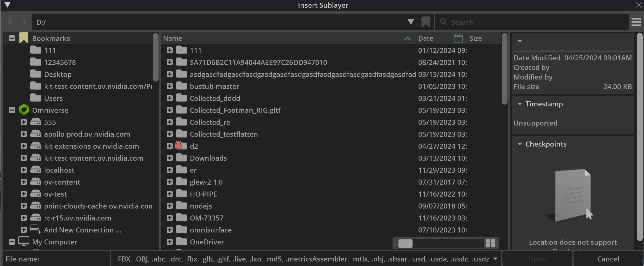Open the file type filter dropdown
Image resolution: width=644 pixels, height=266 pixels.
point(495,259)
